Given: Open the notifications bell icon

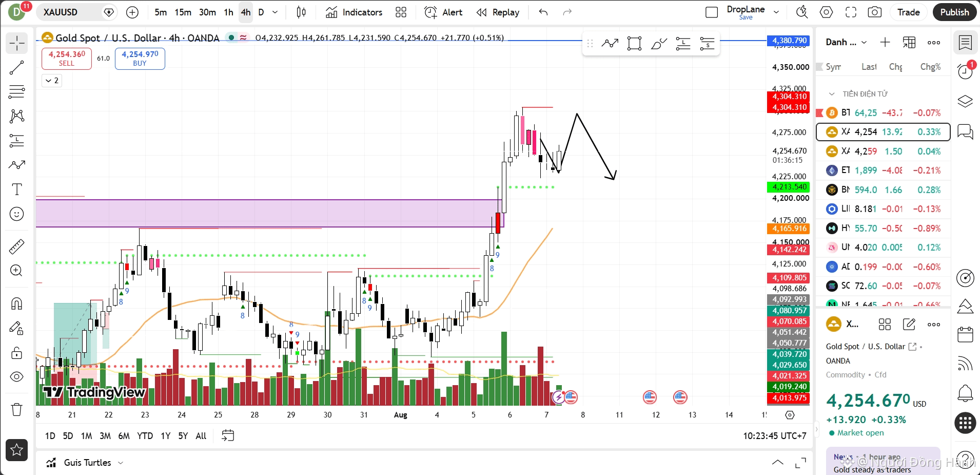Looking at the screenshot, I should pyautogui.click(x=965, y=394).
